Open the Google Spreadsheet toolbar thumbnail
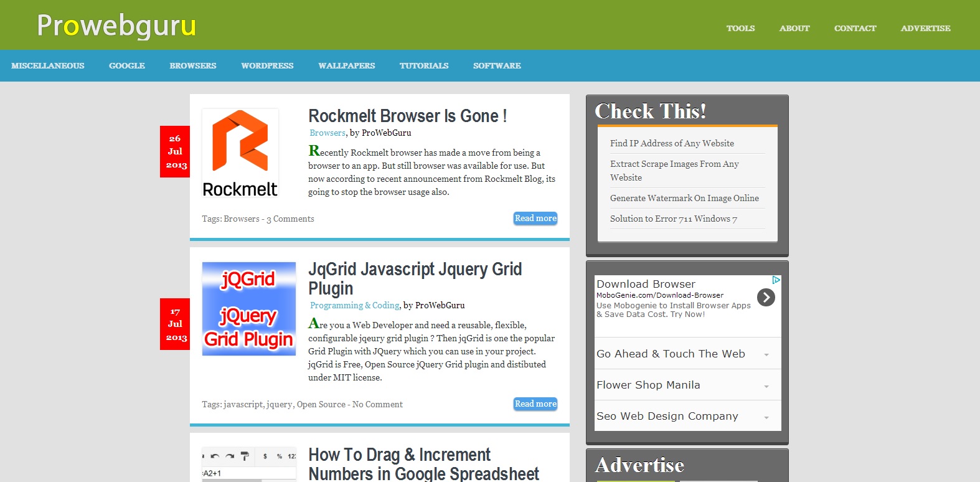Screen dimensions: 980x482 pos(248,465)
